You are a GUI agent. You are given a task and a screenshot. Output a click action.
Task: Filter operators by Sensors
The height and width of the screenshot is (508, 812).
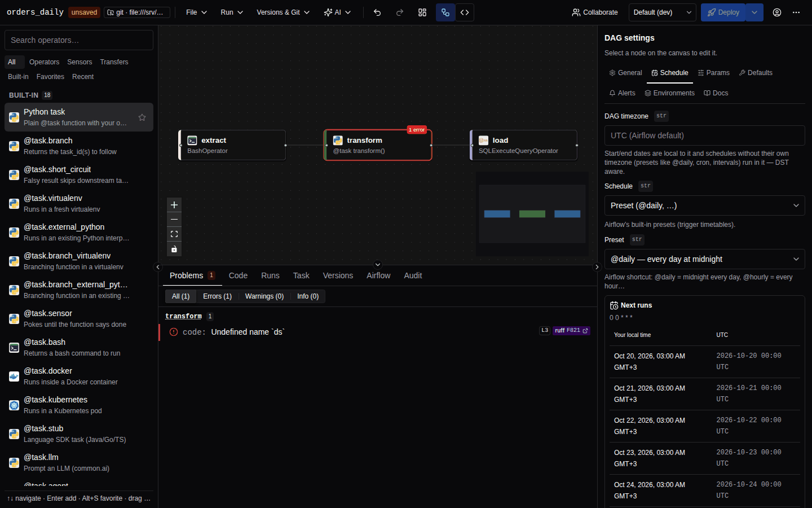pos(80,62)
